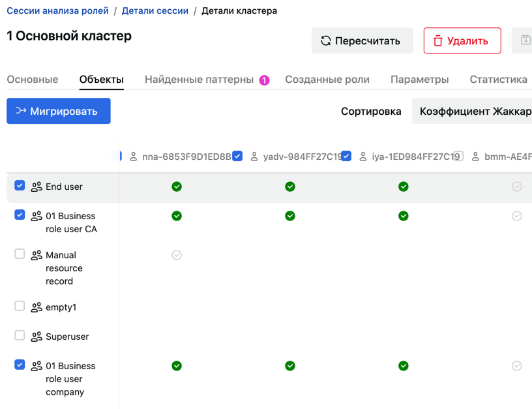
Task: Click green check for Business role user CA under nna-6853F9D1ED8B
Action: click(177, 216)
